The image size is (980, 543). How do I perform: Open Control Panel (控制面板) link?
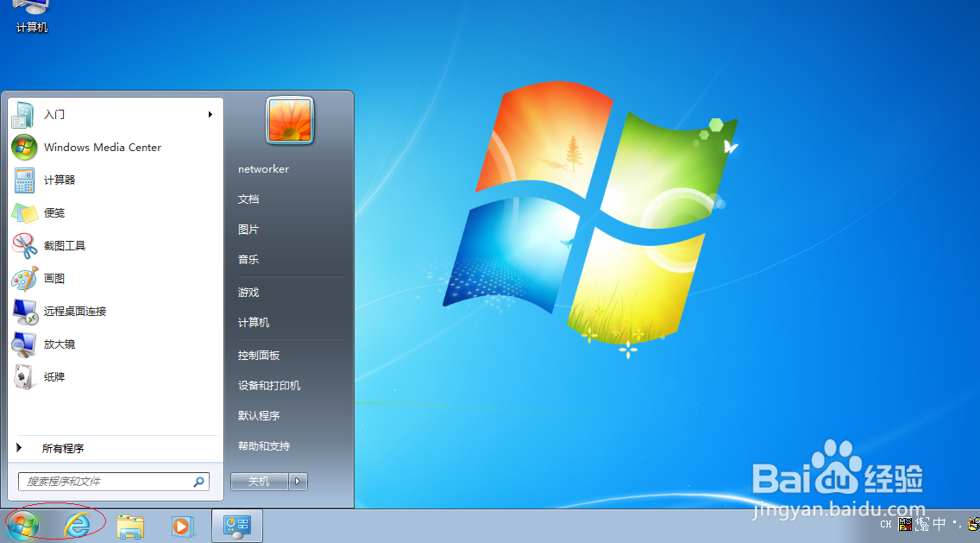259,356
